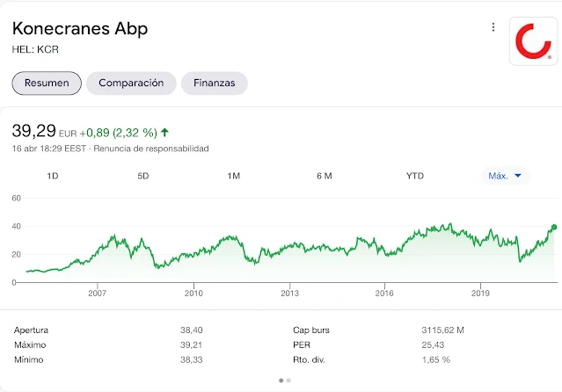Click the PER value 25,43
This screenshot has width=562, height=392.
click(x=433, y=345)
